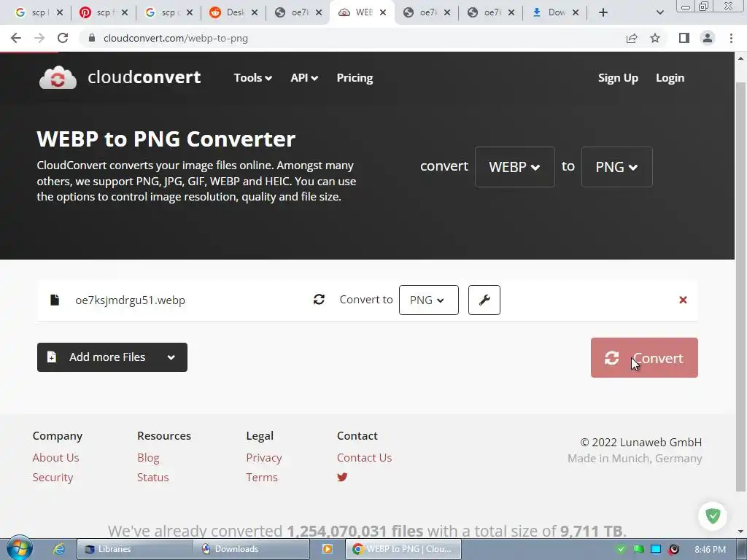Screen dimensions: 747x560
Task: Open the PNG target format dropdown in header
Action: pyautogui.click(x=617, y=167)
